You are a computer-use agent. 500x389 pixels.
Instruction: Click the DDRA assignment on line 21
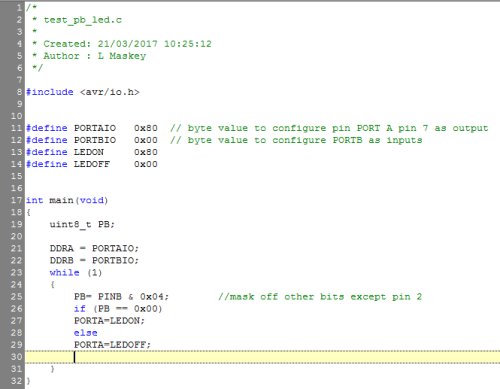[94, 248]
